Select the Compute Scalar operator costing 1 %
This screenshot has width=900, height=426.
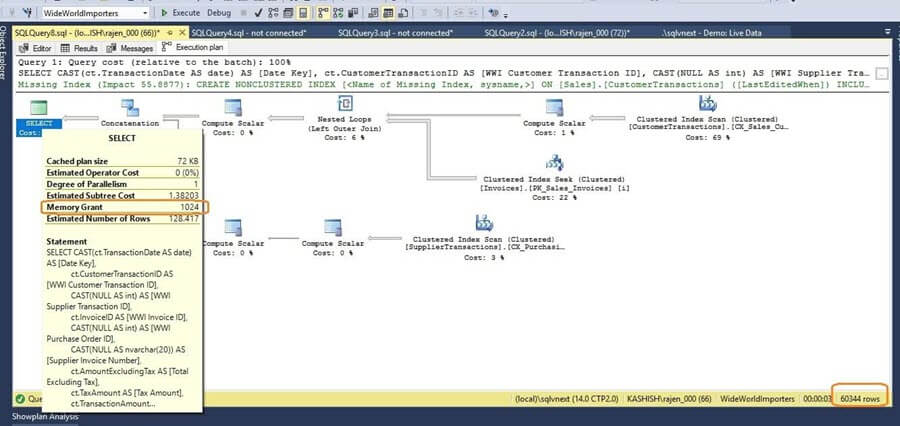click(x=554, y=108)
